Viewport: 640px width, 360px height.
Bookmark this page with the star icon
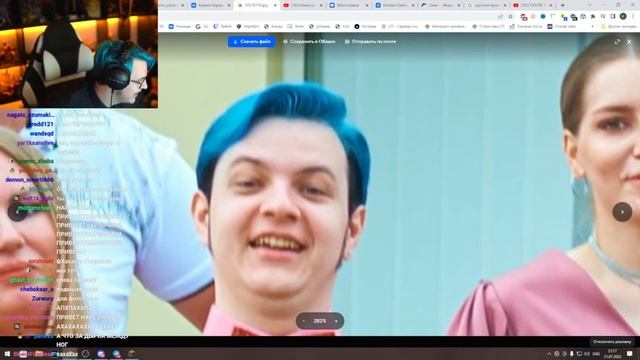click(510, 16)
